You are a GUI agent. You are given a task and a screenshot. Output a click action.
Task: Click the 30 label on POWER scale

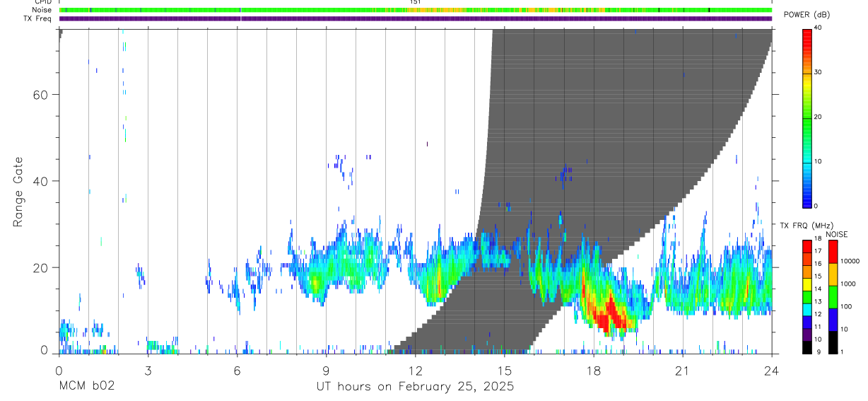[x=817, y=72]
